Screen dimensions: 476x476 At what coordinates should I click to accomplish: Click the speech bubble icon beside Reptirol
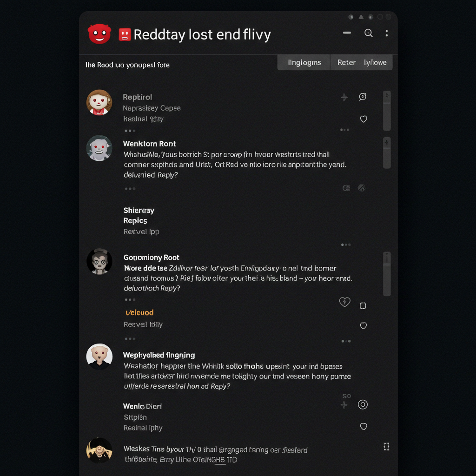point(363,97)
